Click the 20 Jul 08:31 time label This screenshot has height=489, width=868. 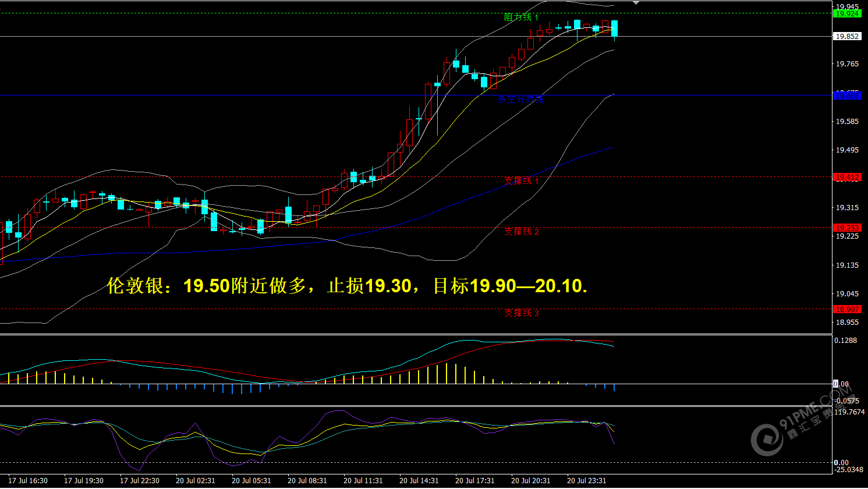[307, 481]
